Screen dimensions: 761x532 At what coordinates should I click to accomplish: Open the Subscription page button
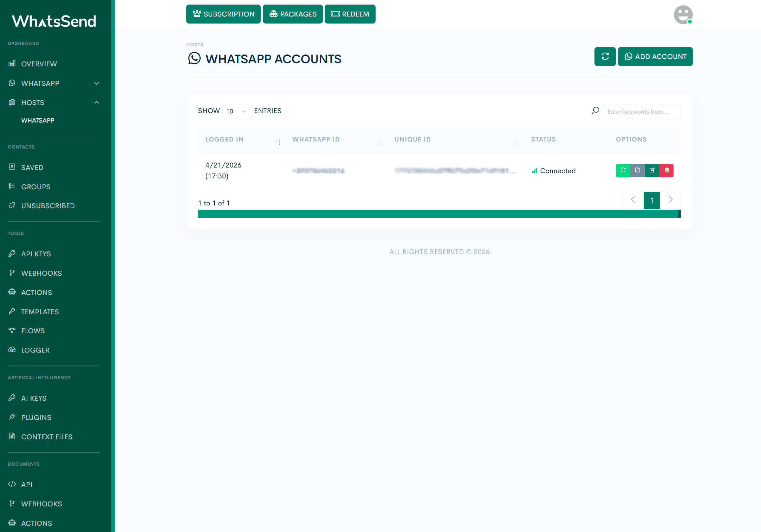[x=223, y=14]
